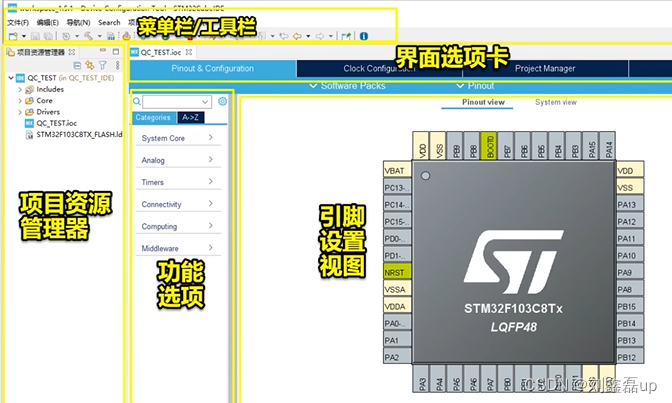Select the System view tab
This screenshot has width=672, height=403.
tap(556, 102)
